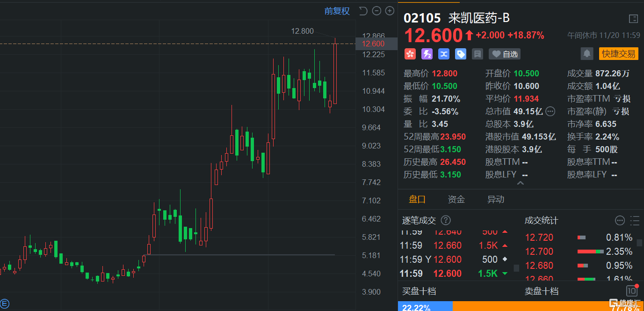
Task: Toggle the 10档 order book view
Action: [632, 291]
